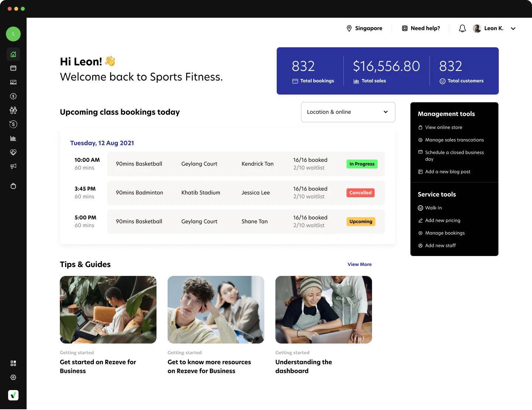Open the settings gear icon

click(x=13, y=377)
